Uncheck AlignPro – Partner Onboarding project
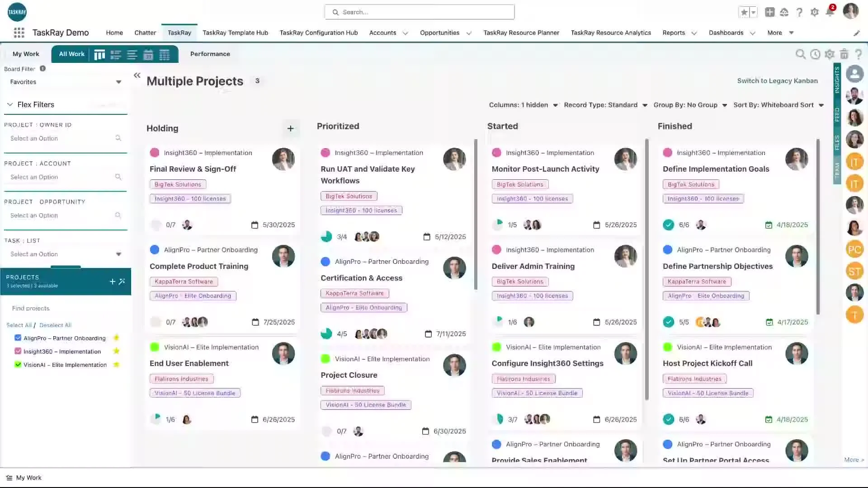 18,338
